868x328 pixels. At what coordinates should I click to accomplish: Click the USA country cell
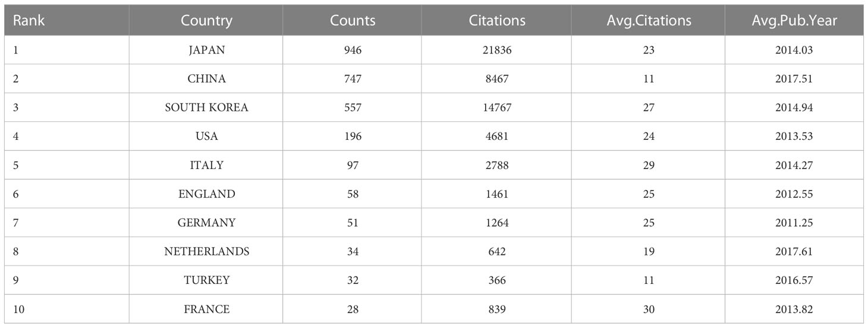[206, 136]
